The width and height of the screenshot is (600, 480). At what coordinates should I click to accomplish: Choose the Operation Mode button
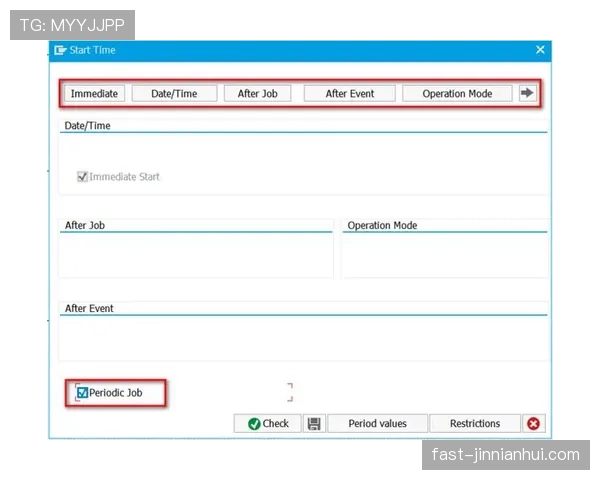(x=457, y=93)
